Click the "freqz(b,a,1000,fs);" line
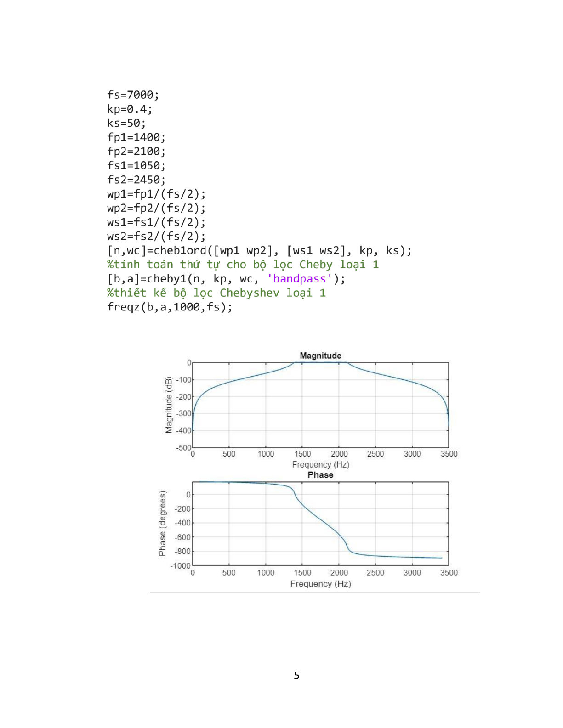 pyautogui.click(x=170, y=307)
